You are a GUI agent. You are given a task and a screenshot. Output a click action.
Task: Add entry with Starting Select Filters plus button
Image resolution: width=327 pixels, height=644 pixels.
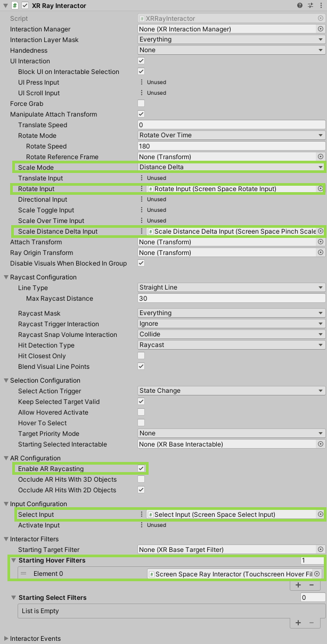click(298, 622)
